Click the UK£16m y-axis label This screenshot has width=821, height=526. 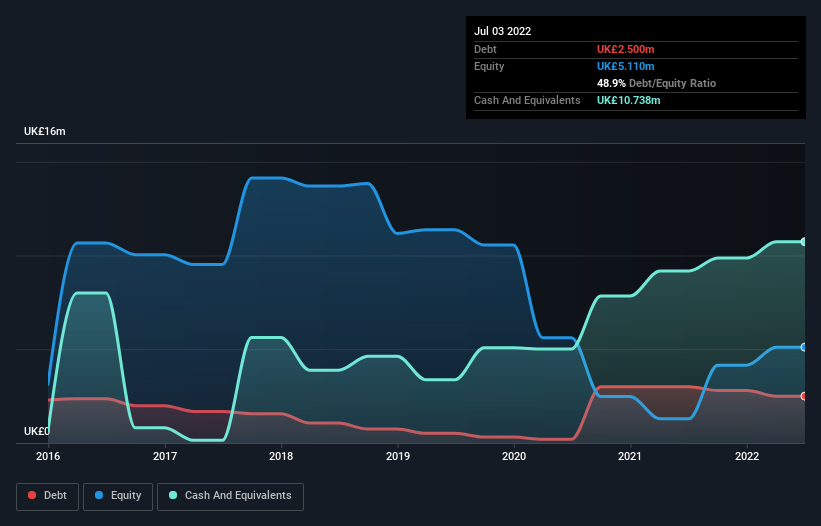pos(45,131)
